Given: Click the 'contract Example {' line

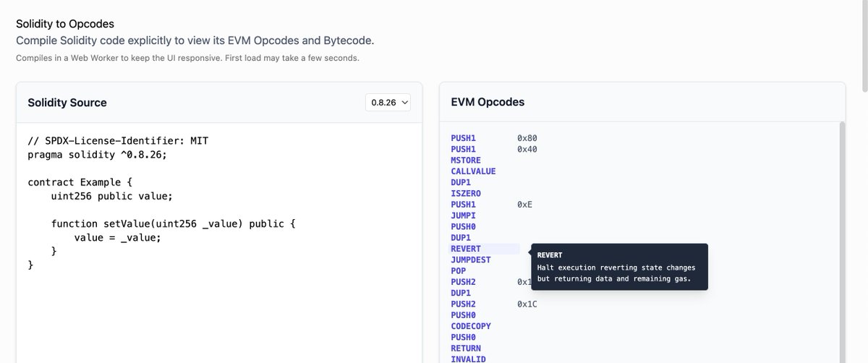Looking at the screenshot, I should [x=80, y=182].
